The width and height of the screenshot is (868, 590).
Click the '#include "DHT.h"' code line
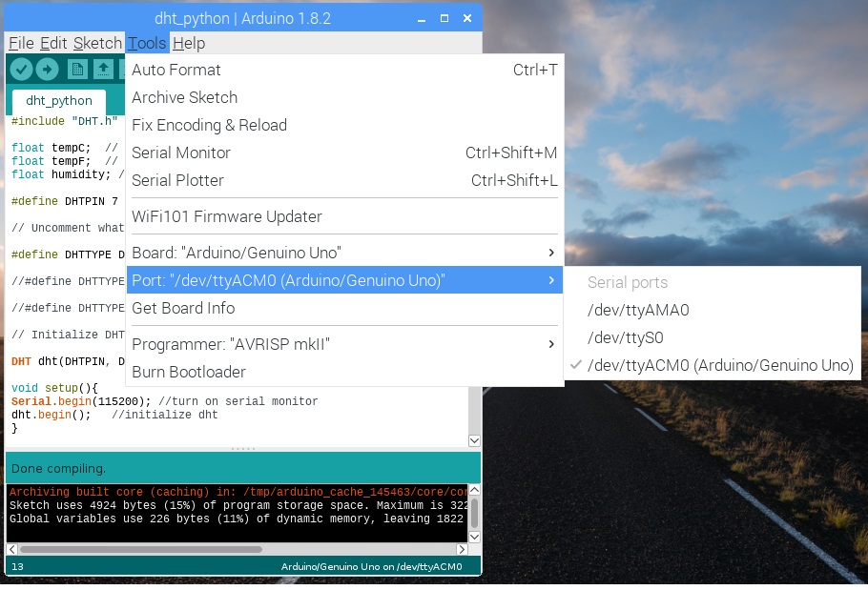pyautogui.click(x=64, y=121)
